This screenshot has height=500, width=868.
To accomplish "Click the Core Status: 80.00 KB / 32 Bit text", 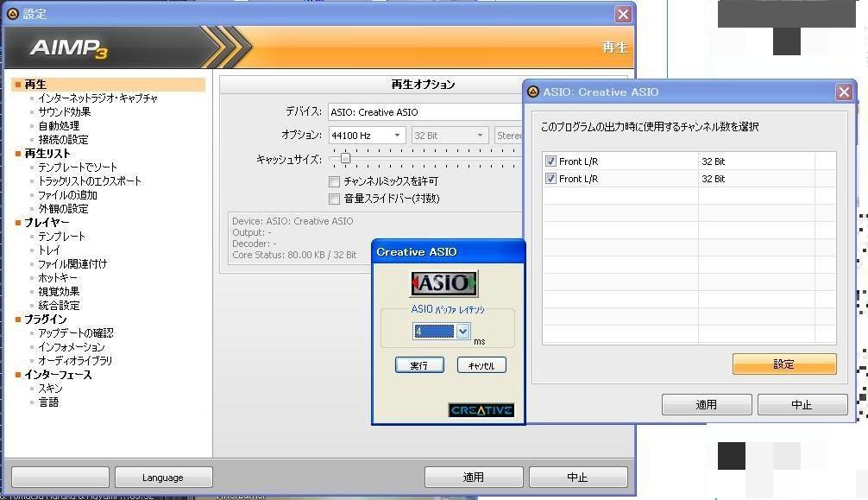I will (x=294, y=255).
